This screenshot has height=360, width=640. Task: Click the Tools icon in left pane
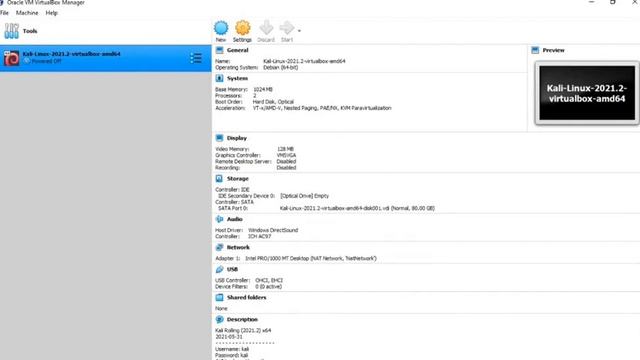11,31
